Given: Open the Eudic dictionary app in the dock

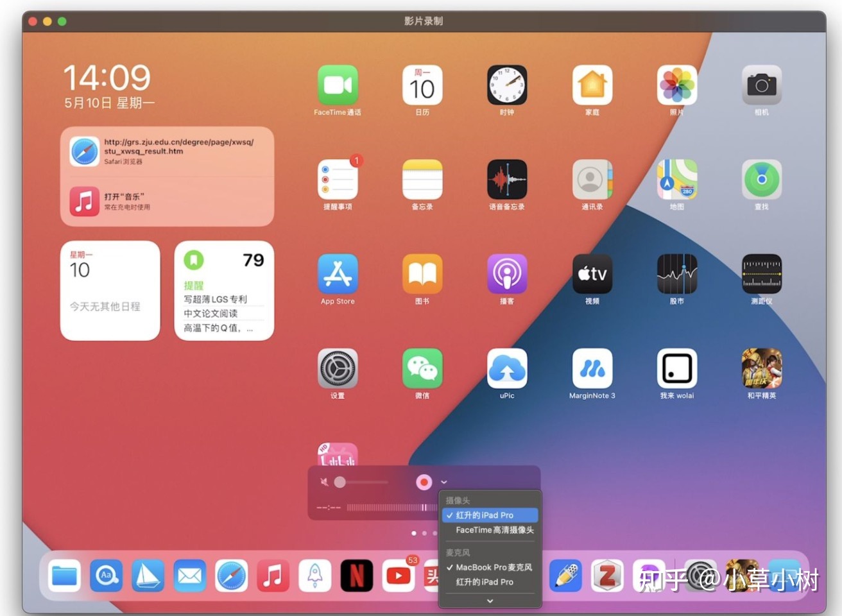Looking at the screenshot, I should [106, 576].
